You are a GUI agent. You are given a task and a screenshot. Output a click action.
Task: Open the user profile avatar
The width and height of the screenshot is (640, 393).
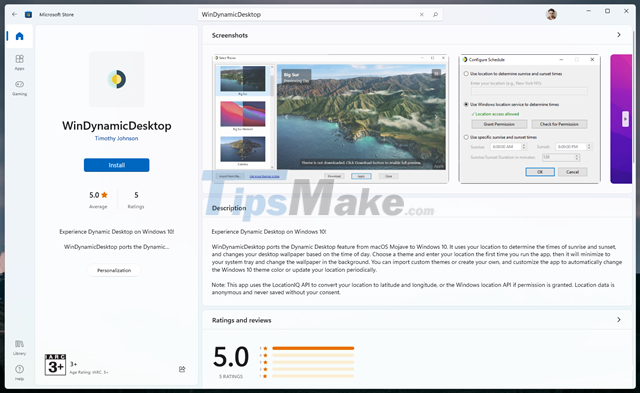(x=551, y=14)
